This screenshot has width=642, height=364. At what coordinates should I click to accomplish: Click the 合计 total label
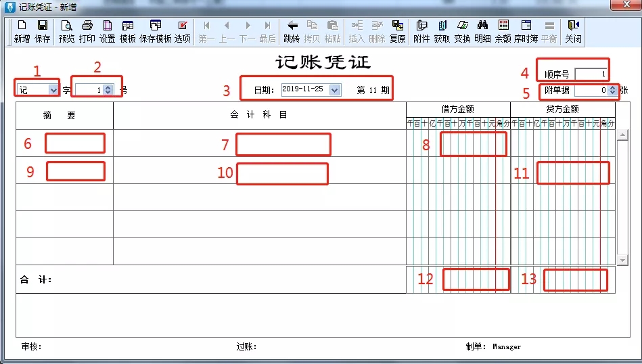click(x=36, y=279)
